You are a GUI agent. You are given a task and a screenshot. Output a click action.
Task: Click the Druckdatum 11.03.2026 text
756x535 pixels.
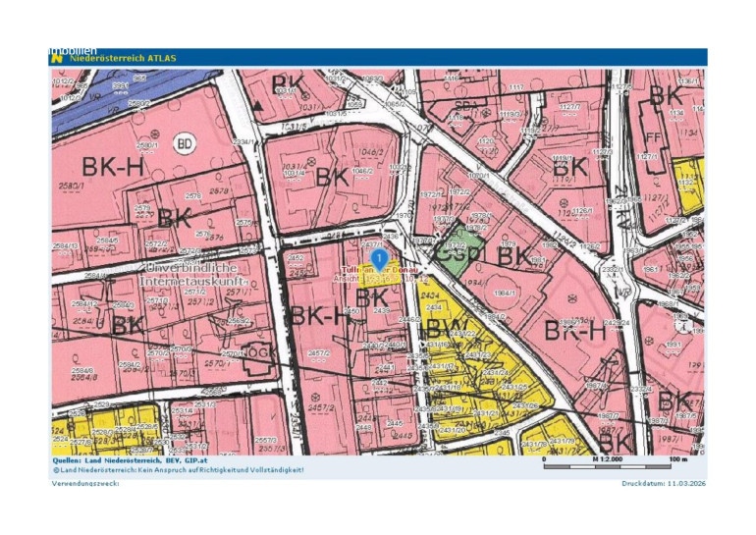coord(663,484)
